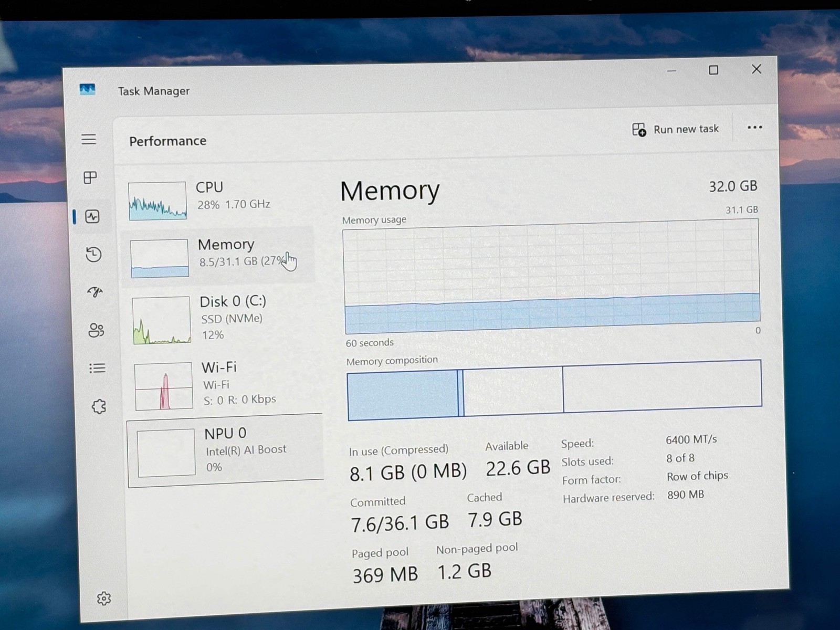Click the 369 MB paged pool value
The width and height of the screenshot is (840, 630).
tap(385, 575)
